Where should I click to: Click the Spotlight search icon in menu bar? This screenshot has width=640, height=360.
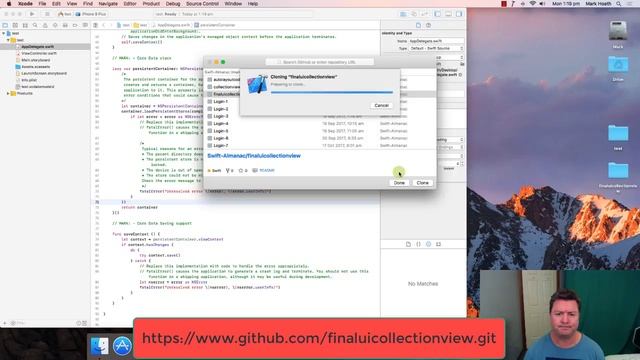point(619,4)
